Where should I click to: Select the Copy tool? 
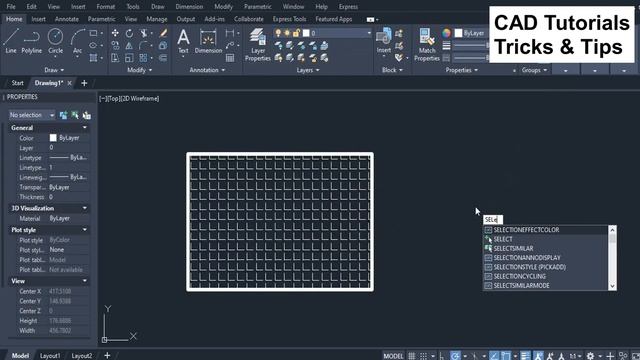(x=115, y=45)
